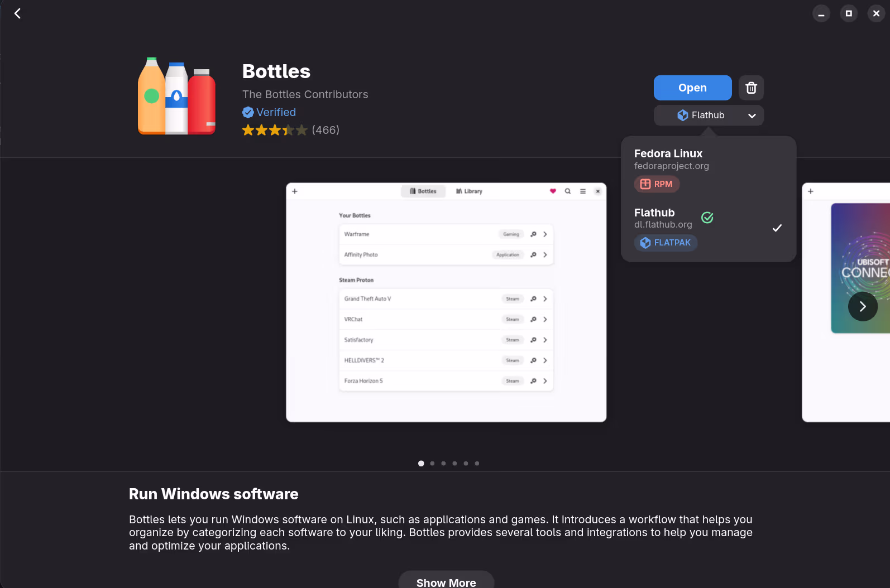Image resolution: width=890 pixels, height=588 pixels.
Task: Click the HELLDIVERS 2 run icon
Action: (x=533, y=361)
